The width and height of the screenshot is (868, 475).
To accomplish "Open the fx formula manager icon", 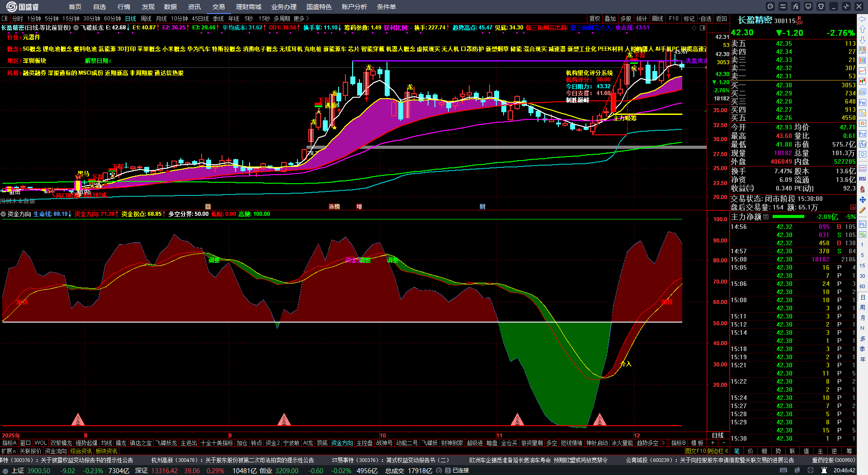I will (x=796, y=6).
